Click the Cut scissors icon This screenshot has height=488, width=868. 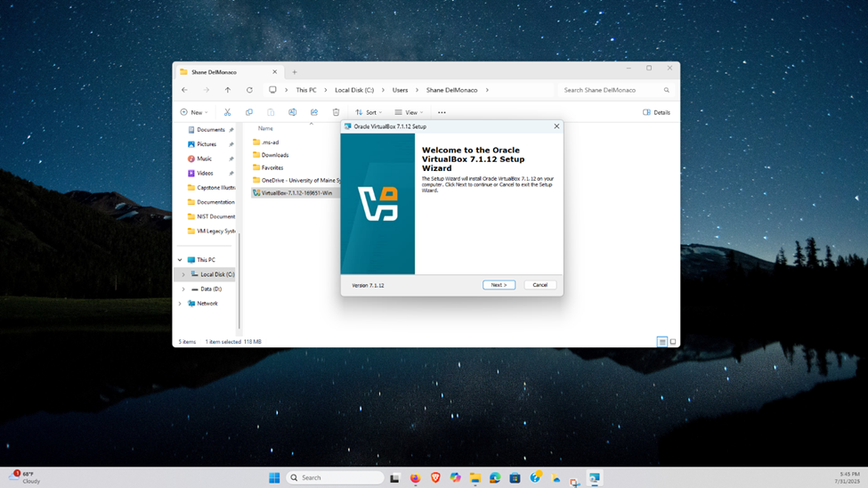point(228,112)
